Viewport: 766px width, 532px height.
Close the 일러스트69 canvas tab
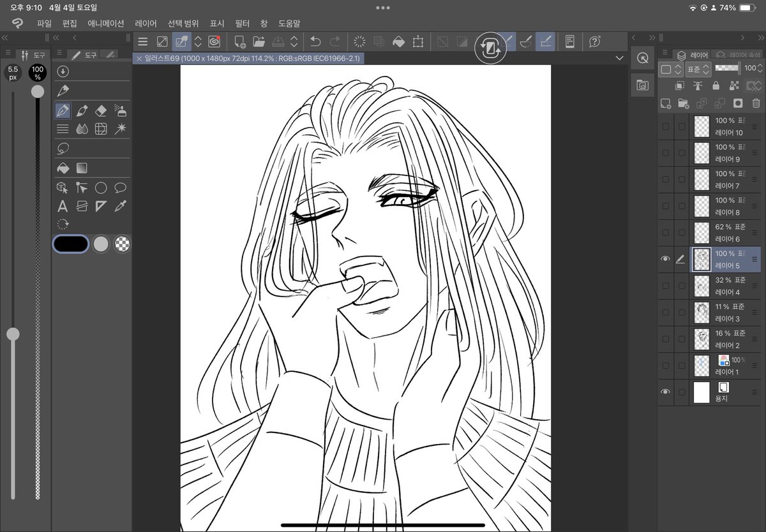tap(139, 58)
